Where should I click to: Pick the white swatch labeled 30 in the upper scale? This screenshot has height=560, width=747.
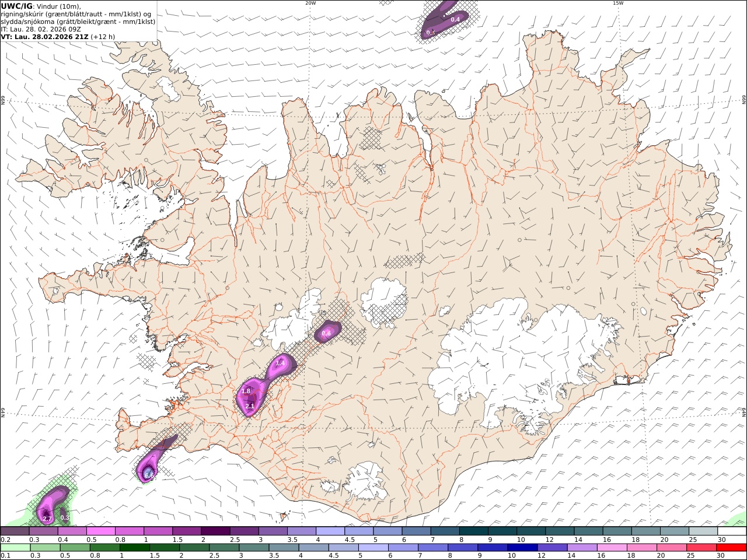point(732,531)
